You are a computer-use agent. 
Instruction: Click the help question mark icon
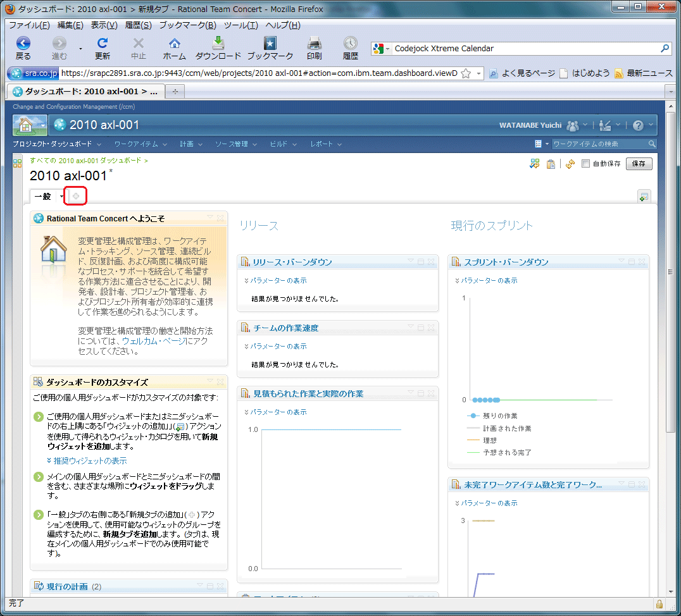pyautogui.click(x=638, y=125)
